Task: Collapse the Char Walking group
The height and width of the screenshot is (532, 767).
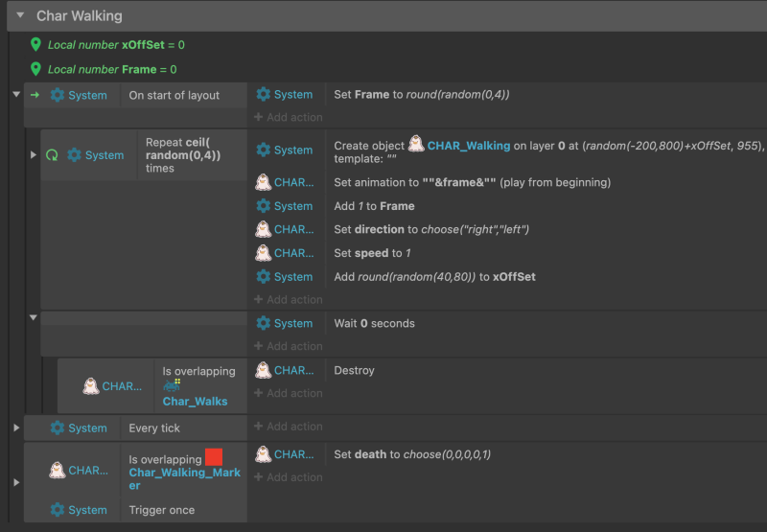Action: click(x=20, y=15)
